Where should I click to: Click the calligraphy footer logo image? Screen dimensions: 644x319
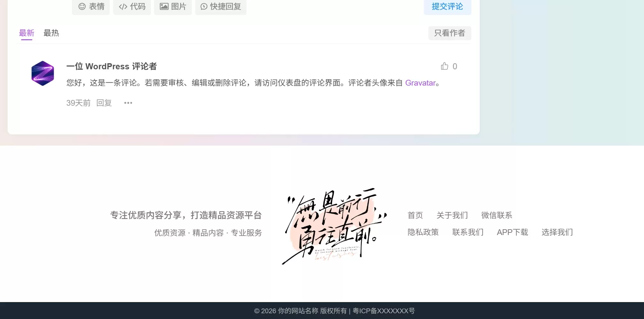[x=334, y=226]
